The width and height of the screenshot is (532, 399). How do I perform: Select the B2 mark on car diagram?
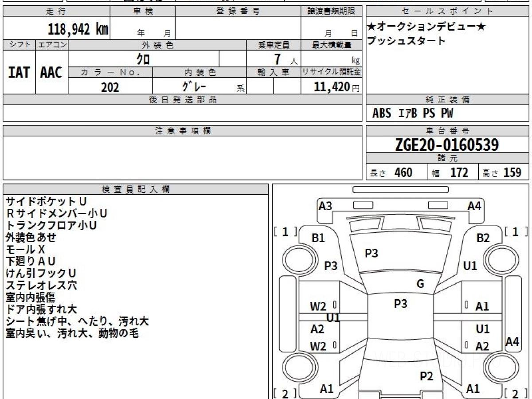tap(483, 238)
